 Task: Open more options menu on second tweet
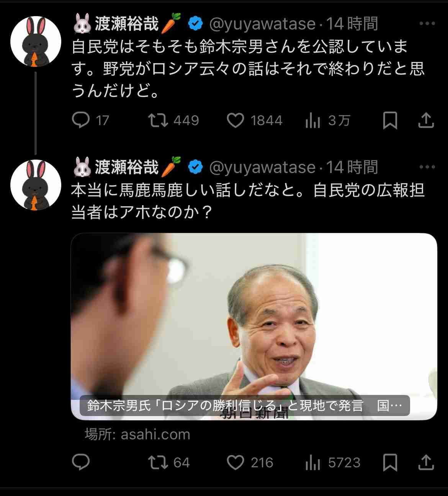tap(427, 167)
